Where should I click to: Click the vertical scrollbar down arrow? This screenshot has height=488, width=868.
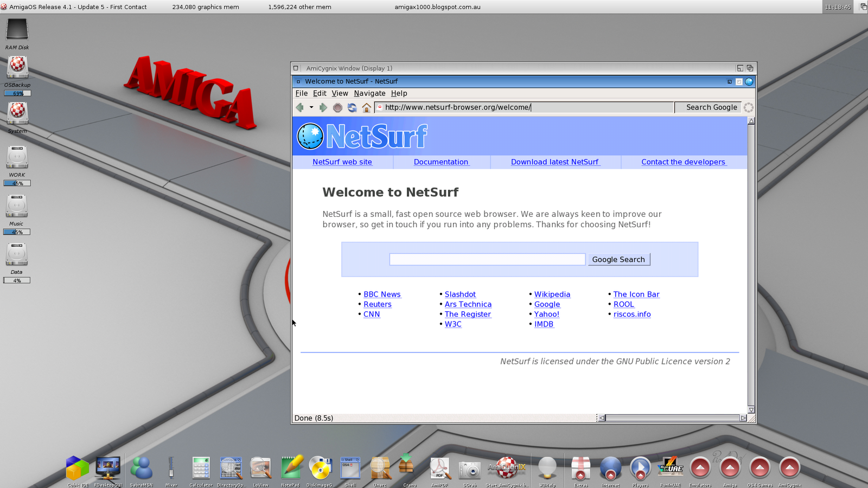tap(751, 410)
